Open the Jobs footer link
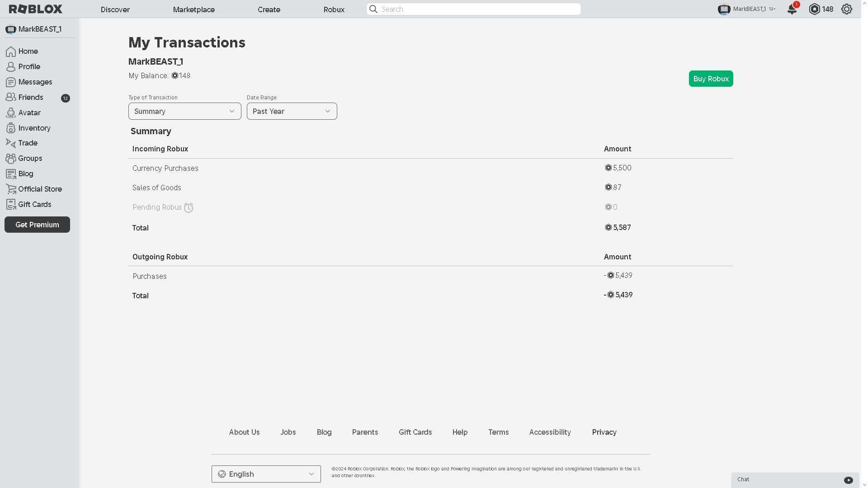 pyautogui.click(x=288, y=432)
